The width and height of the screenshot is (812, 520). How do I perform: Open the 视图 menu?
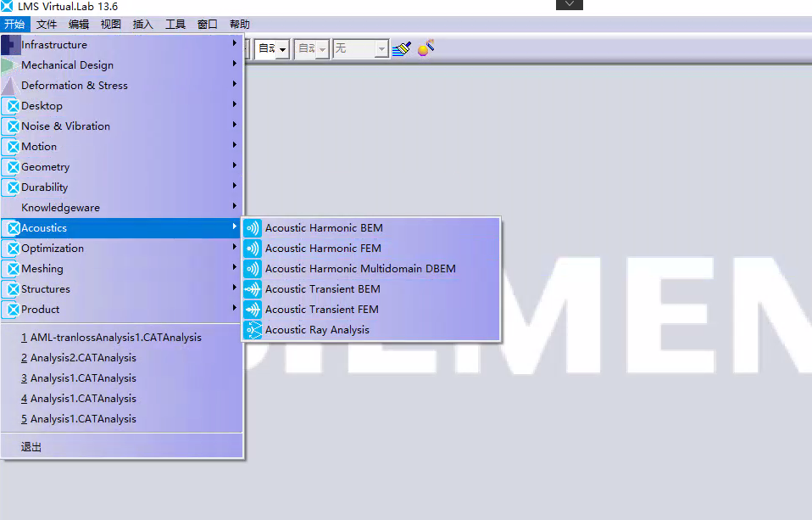(x=111, y=25)
